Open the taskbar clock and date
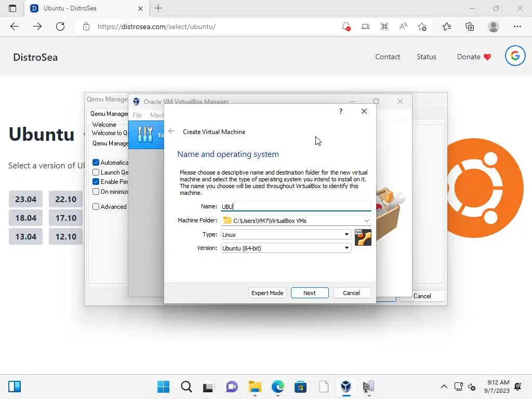The height and width of the screenshot is (399, 532). (x=496, y=387)
